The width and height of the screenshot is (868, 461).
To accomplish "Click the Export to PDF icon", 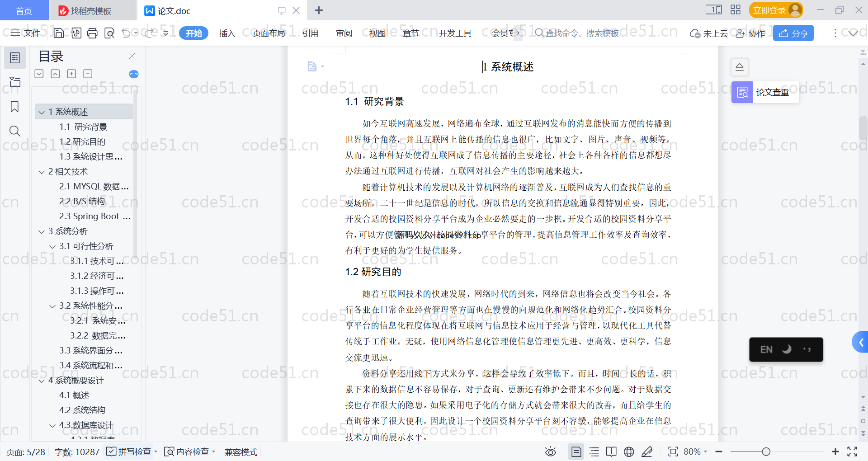I will pyautogui.click(x=76, y=33).
